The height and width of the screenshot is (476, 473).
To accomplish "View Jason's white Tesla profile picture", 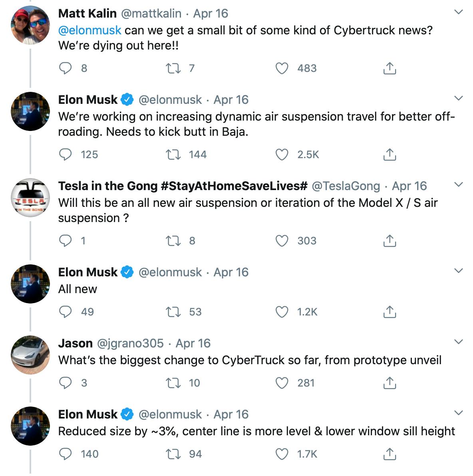I will (30, 355).
